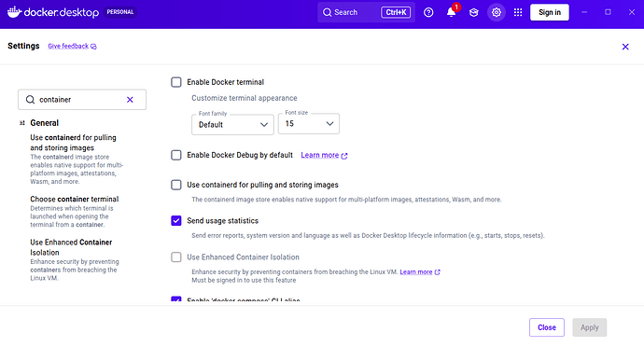644x347 pixels.
Task: Close Settings with the blue X icon
Action: coord(625,47)
